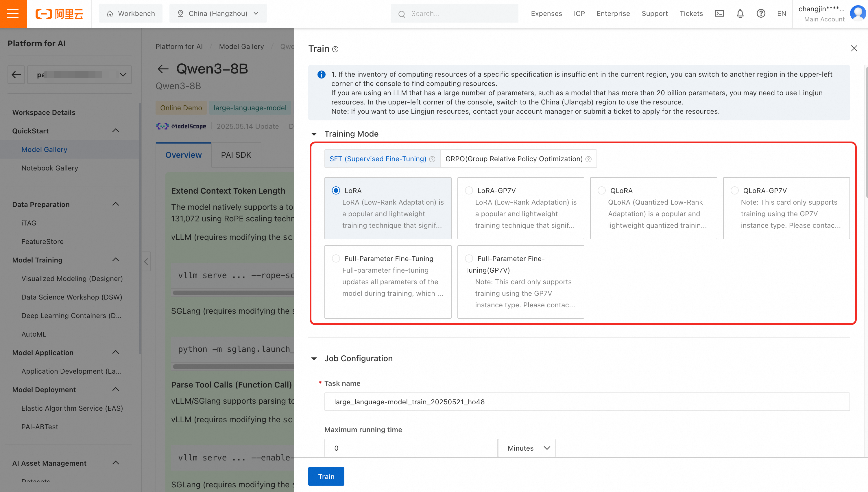This screenshot has width=868, height=492.
Task: Collapse the Training Mode section
Action: (314, 134)
